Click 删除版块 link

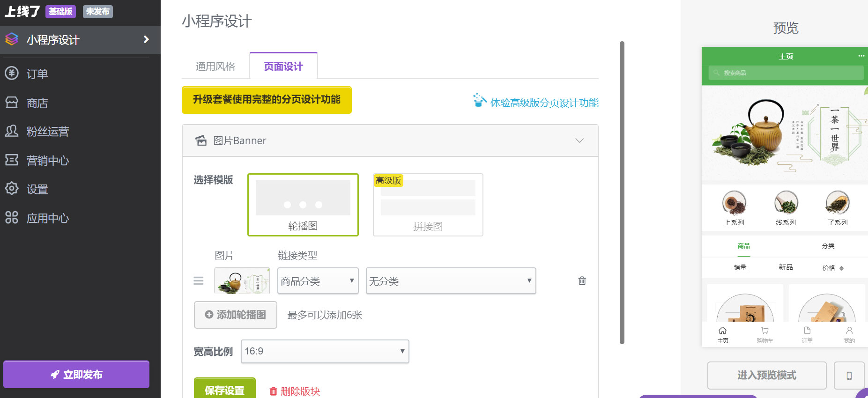[x=295, y=391]
